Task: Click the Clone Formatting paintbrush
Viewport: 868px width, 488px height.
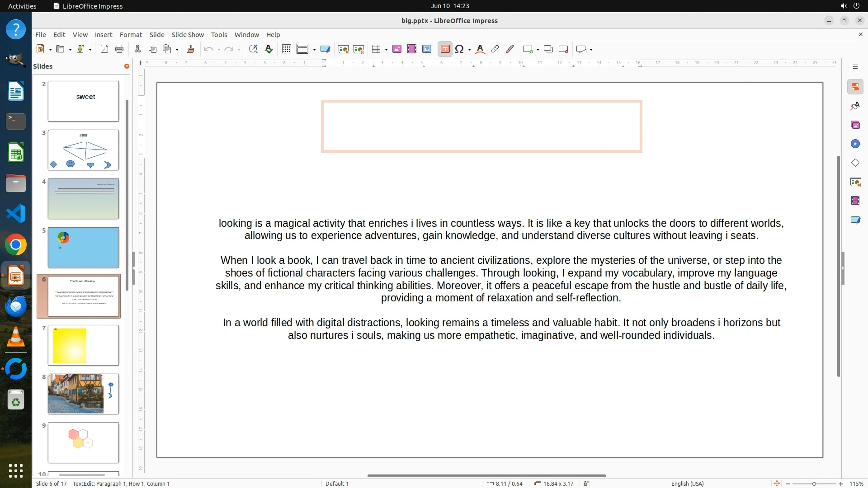Action: tap(190, 49)
